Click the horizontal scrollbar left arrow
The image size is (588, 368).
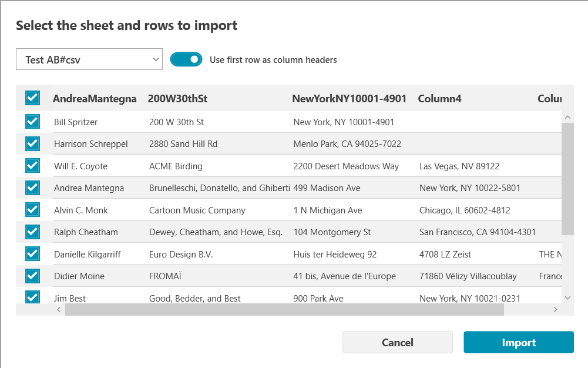59,309
